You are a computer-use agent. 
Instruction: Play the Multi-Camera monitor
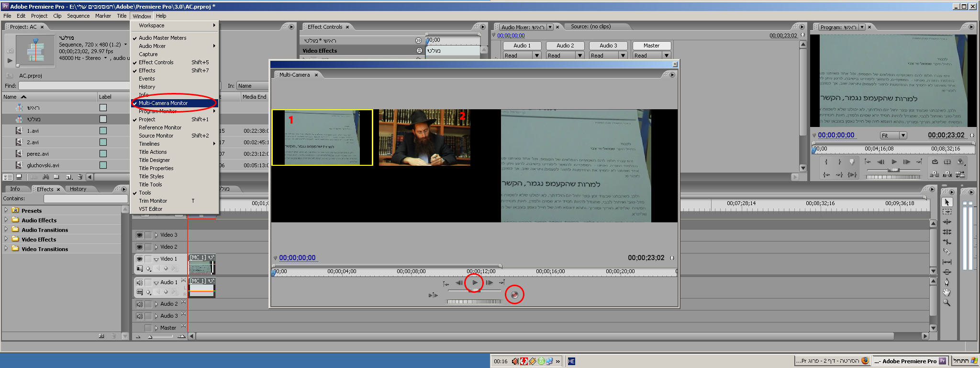tap(475, 282)
